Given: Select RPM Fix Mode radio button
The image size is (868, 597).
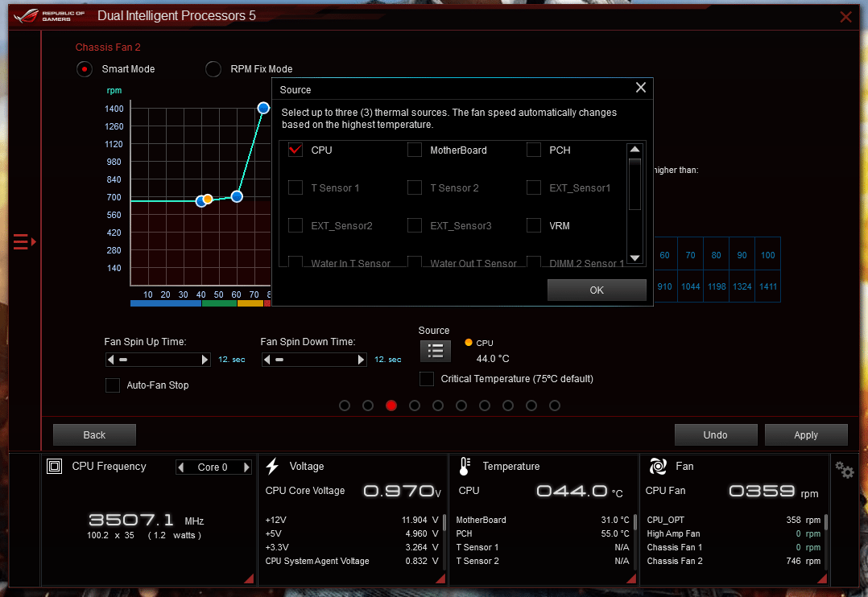Looking at the screenshot, I should coord(213,69).
